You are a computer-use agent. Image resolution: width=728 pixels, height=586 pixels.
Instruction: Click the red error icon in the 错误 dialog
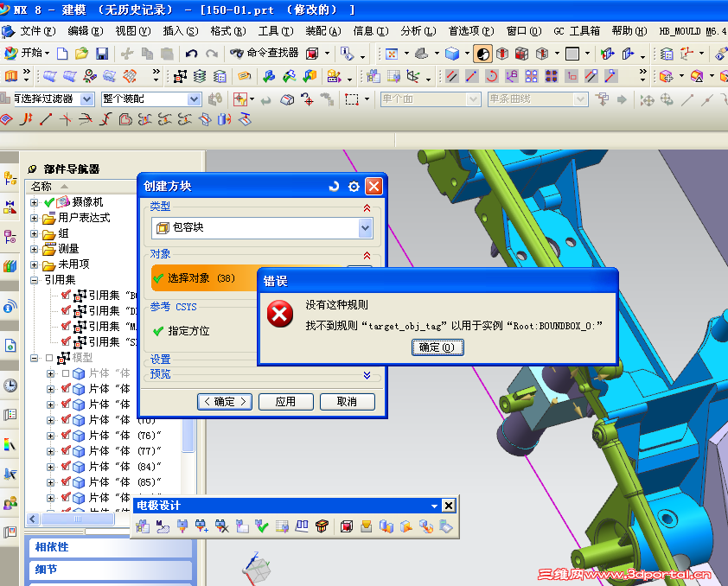click(280, 314)
